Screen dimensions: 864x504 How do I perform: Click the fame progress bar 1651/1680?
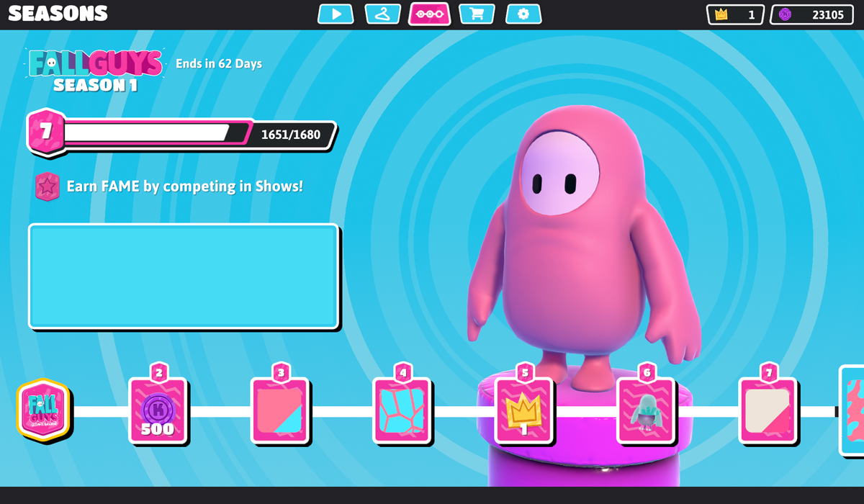pyautogui.click(x=194, y=134)
